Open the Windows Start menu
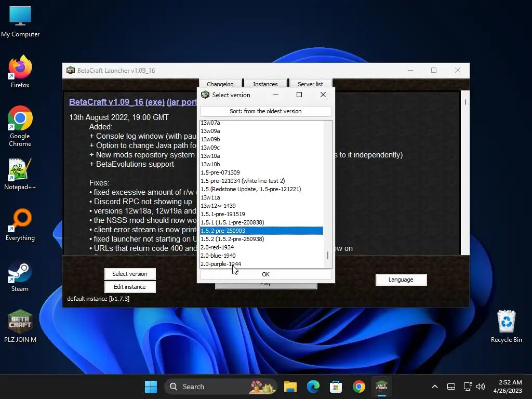This screenshot has height=399, width=532. pos(151,387)
